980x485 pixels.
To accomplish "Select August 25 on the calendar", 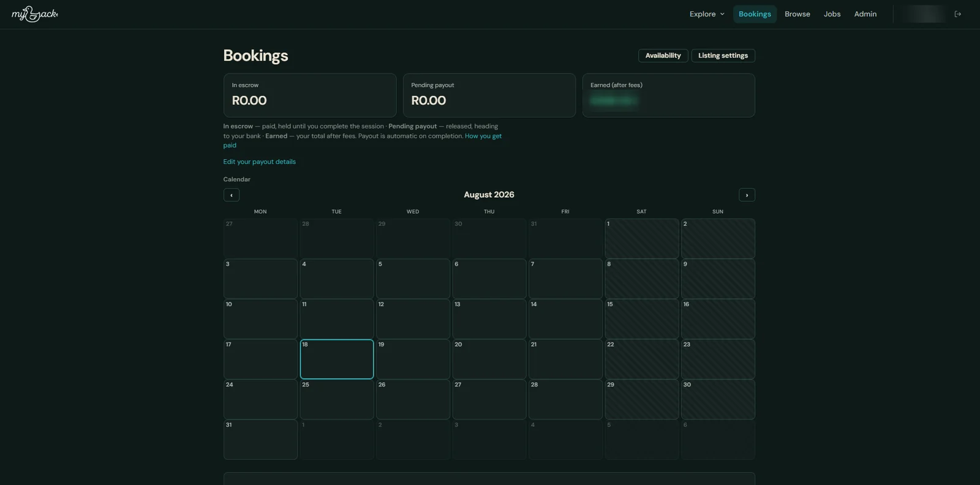I will (337, 399).
